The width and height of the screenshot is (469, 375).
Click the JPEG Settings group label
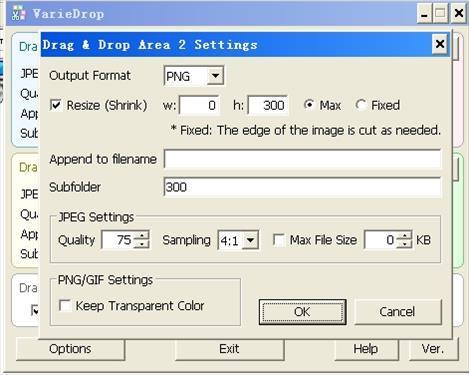[x=96, y=217]
